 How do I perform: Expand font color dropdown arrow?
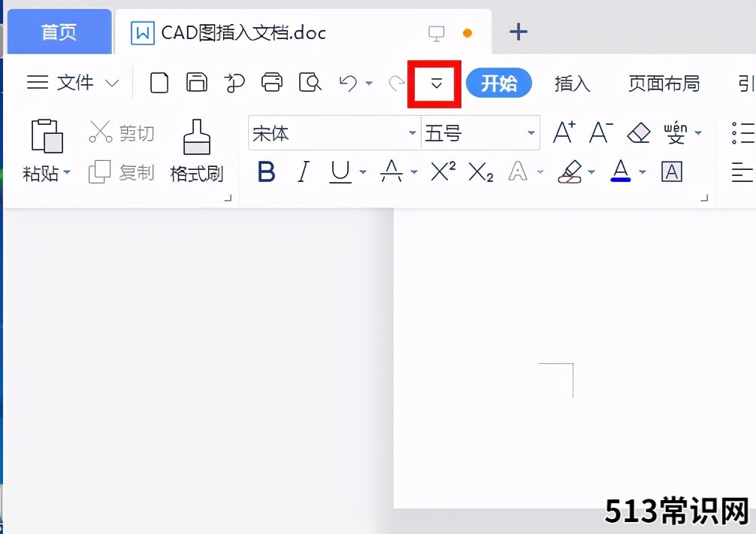643,171
